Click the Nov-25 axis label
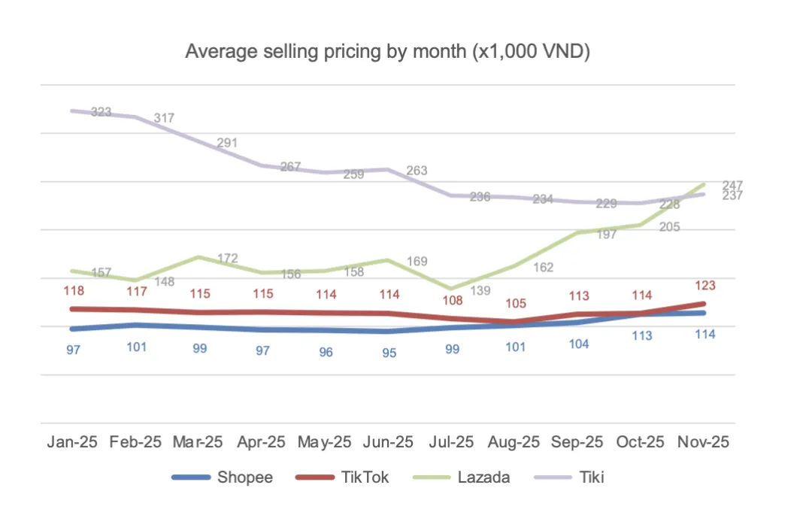 point(704,442)
